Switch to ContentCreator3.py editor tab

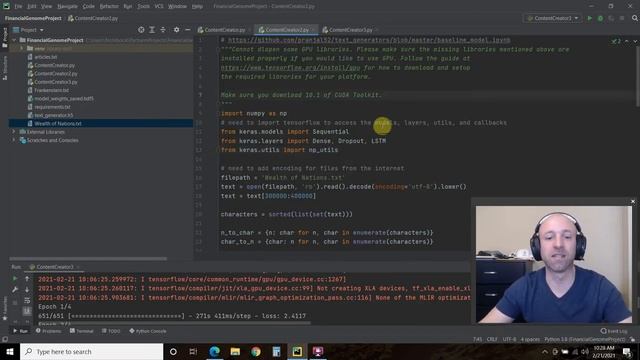(x=350, y=30)
